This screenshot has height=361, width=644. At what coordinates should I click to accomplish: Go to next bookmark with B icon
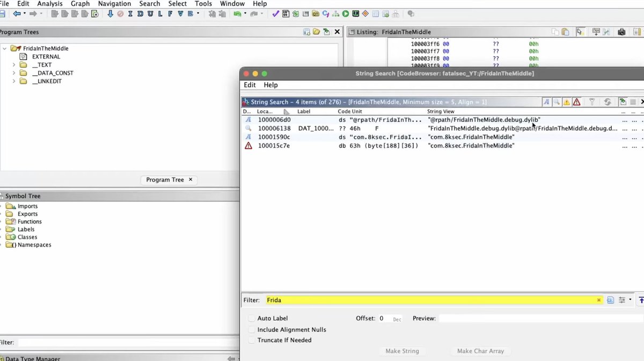click(190, 14)
